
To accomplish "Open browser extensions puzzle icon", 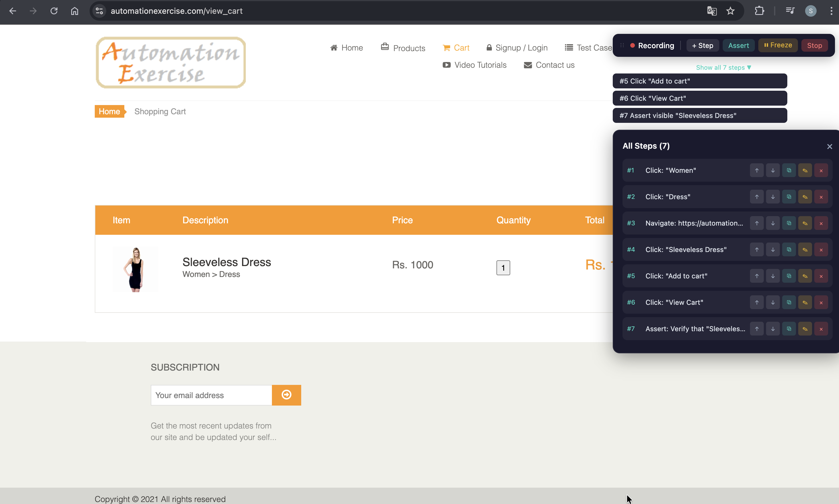I will point(759,11).
